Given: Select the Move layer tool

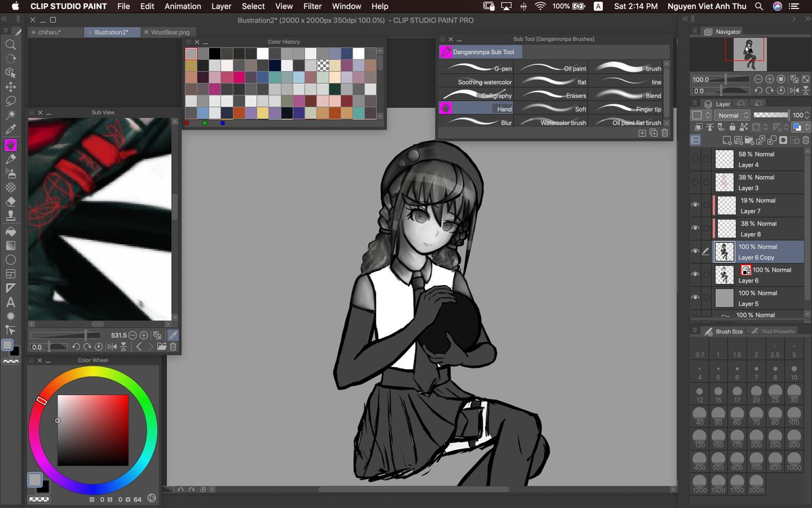Looking at the screenshot, I should pyautogui.click(x=11, y=87).
